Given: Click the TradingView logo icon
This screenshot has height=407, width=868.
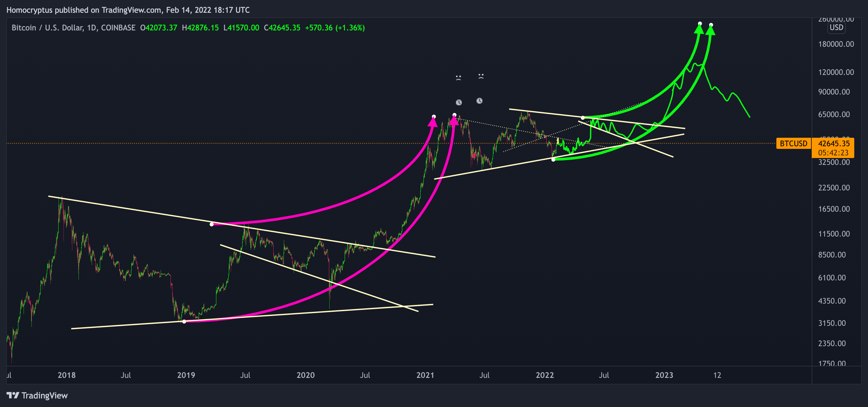Looking at the screenshot, I should 13,395.
